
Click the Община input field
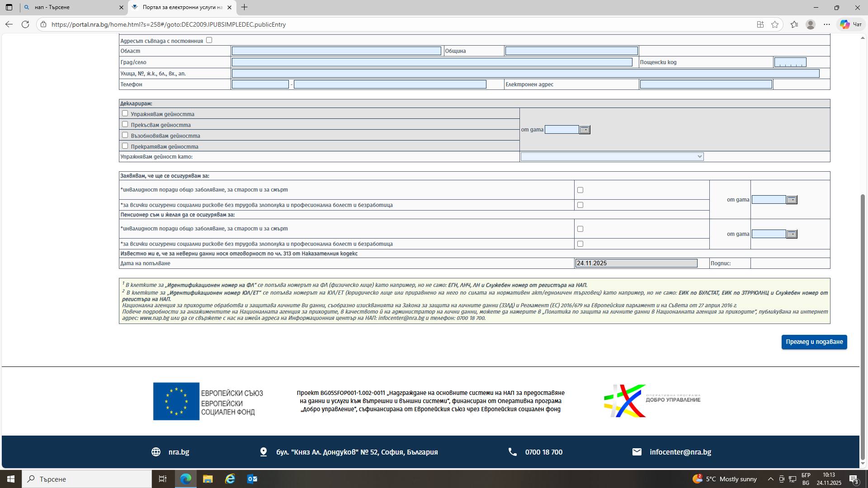pyautogui.click(x=571, y=51)
